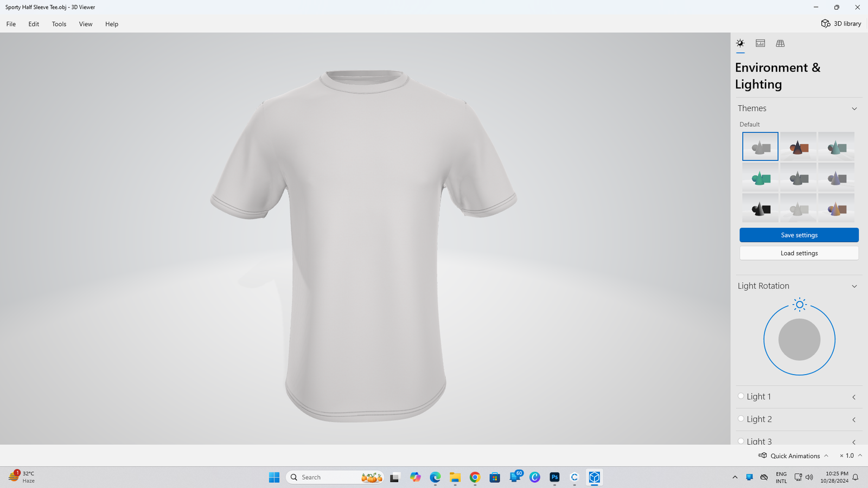Show hidden tray icons chevron
Screen dimensions: 868x488
(x=735, y=477)
